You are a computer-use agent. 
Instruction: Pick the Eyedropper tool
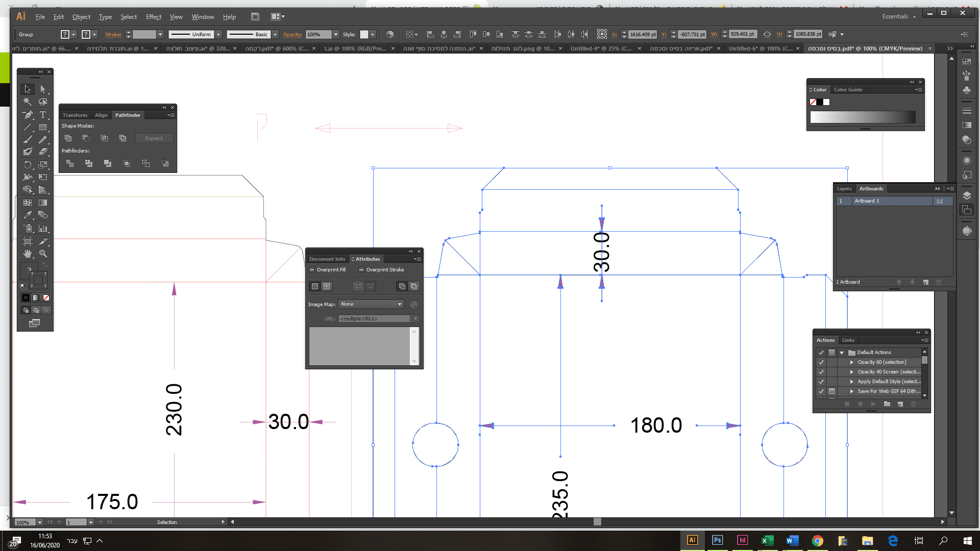[x=28, y=215]
